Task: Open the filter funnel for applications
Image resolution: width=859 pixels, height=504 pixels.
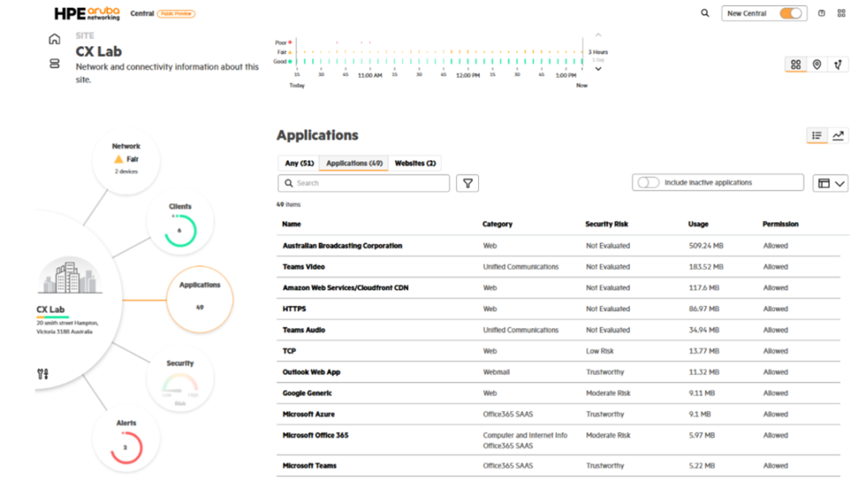Action: click(x=467, y=183)
